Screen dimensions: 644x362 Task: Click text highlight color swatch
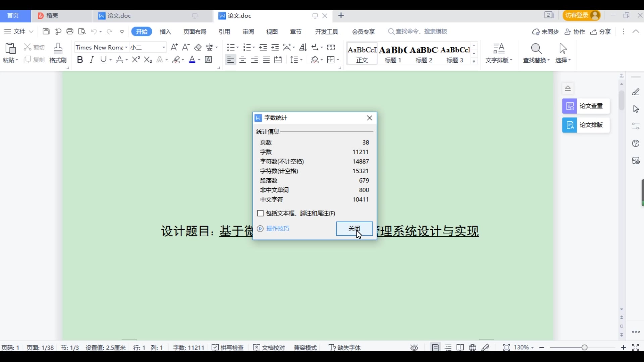coord(176,60)
